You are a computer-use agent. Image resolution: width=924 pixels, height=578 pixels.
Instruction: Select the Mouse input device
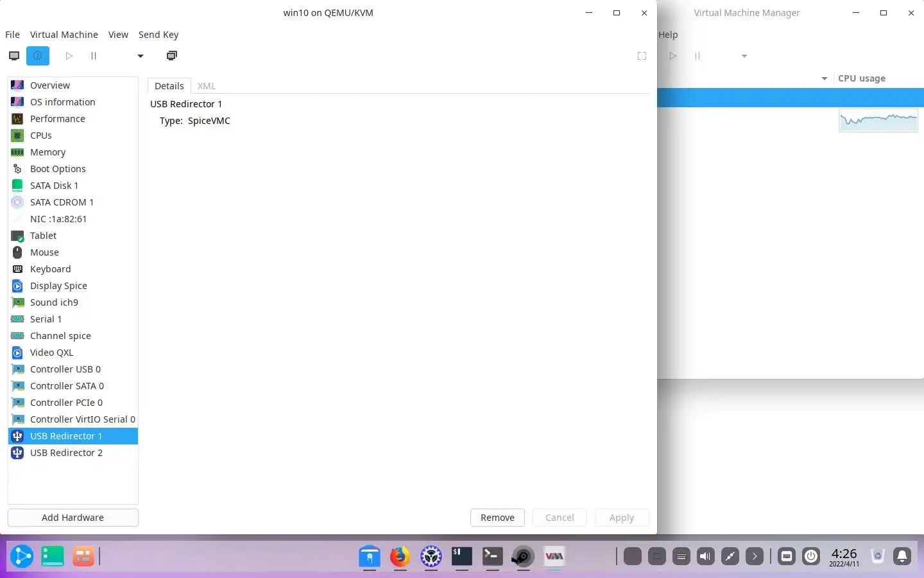coord(73,252)
